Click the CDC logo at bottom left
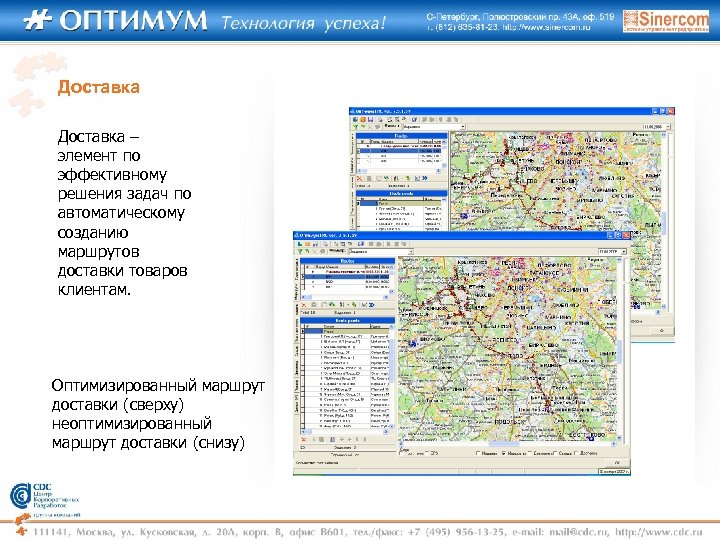Viewport: 720px width, 540px height. click(x=44, y=500)
